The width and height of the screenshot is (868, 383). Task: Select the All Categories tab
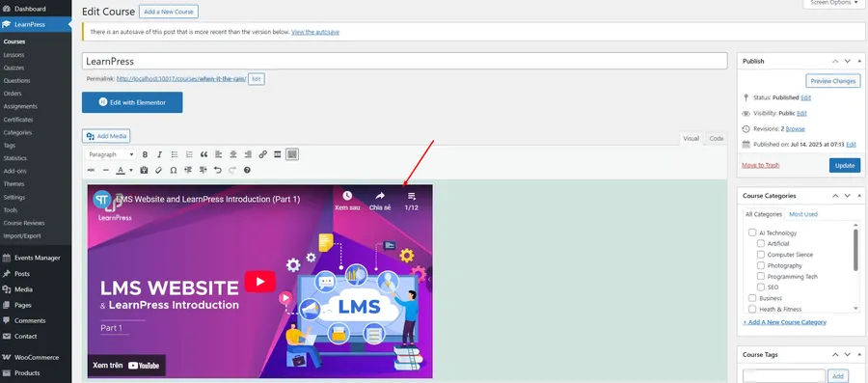click(x=764, y=214)
